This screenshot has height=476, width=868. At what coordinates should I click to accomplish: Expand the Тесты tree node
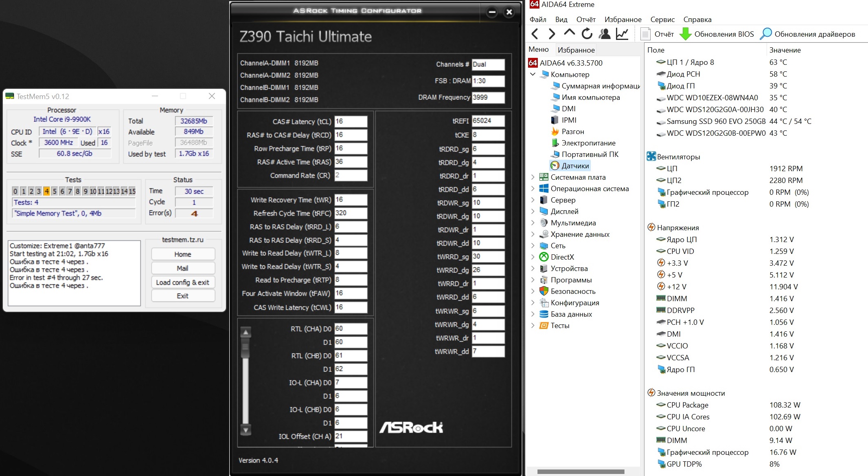tap(533, 326)
